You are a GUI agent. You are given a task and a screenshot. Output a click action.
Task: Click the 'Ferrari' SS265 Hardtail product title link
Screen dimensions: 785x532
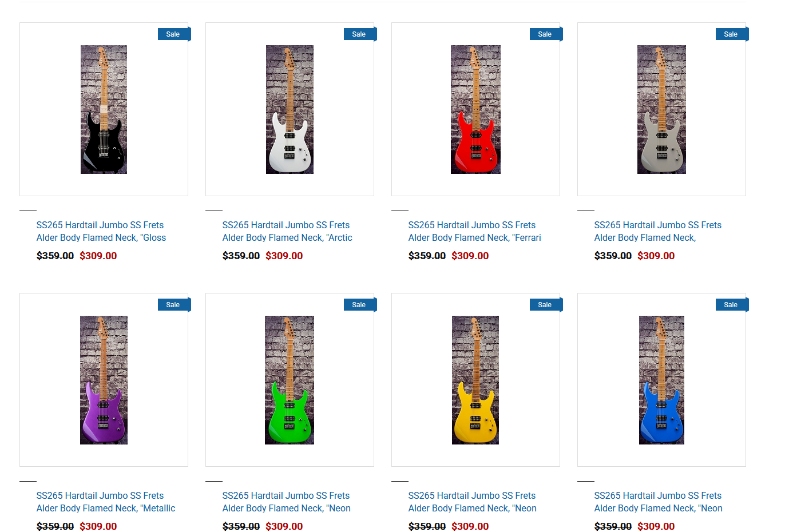pos(474,231)
